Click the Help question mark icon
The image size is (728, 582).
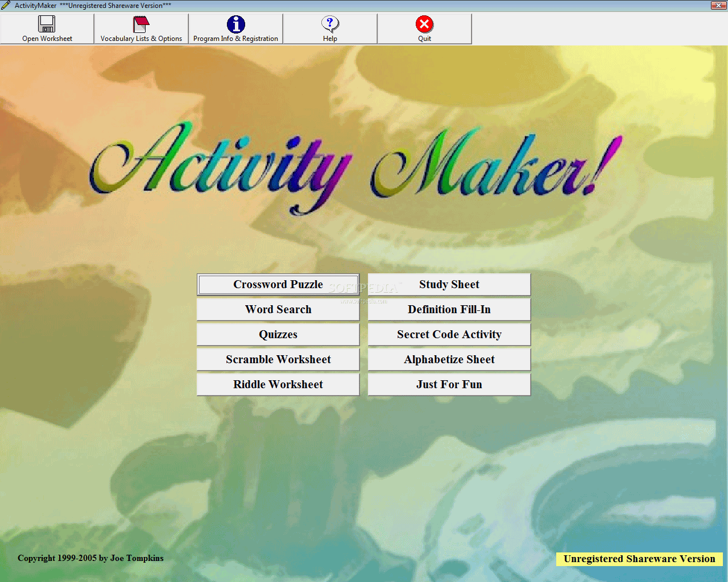[x=330, y=24]
